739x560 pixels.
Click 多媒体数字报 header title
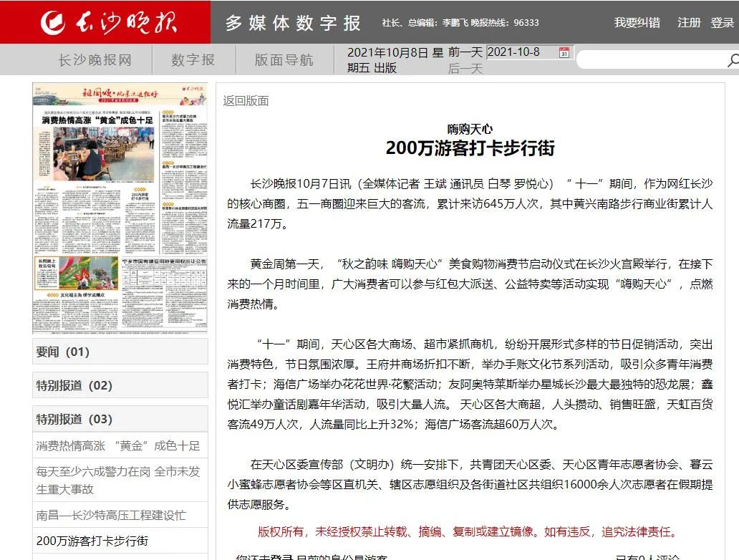coord(293,23)
